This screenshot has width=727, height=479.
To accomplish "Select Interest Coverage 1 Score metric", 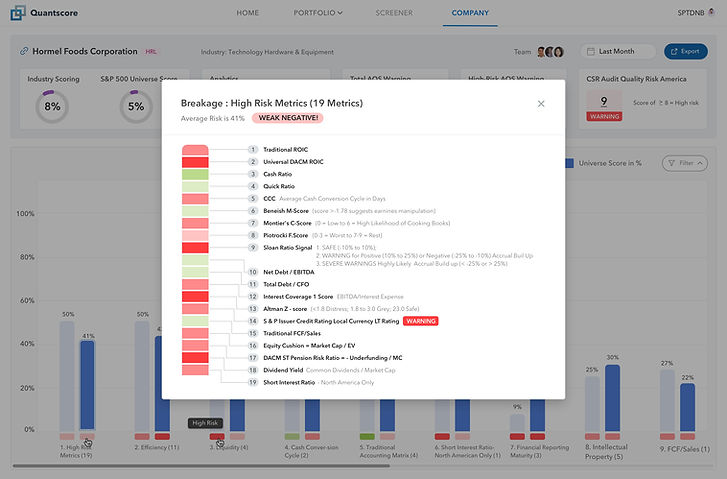I will click(298, 297).
